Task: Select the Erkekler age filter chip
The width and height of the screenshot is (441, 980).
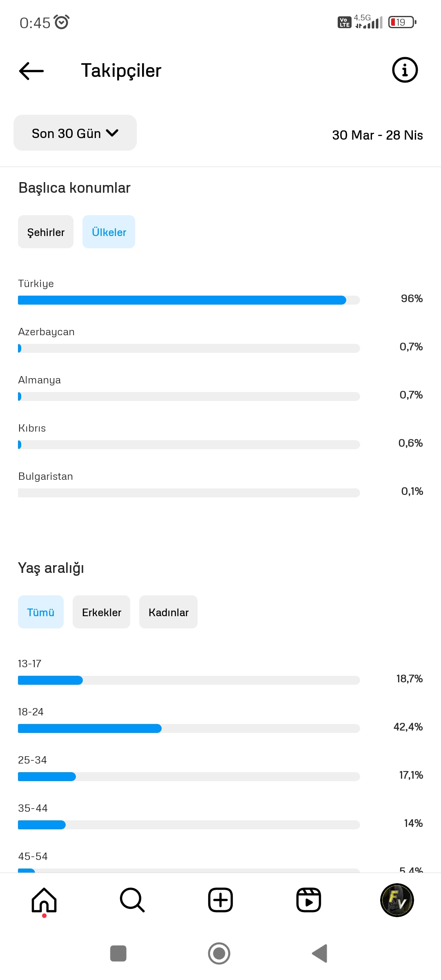Action: [101, 612]
